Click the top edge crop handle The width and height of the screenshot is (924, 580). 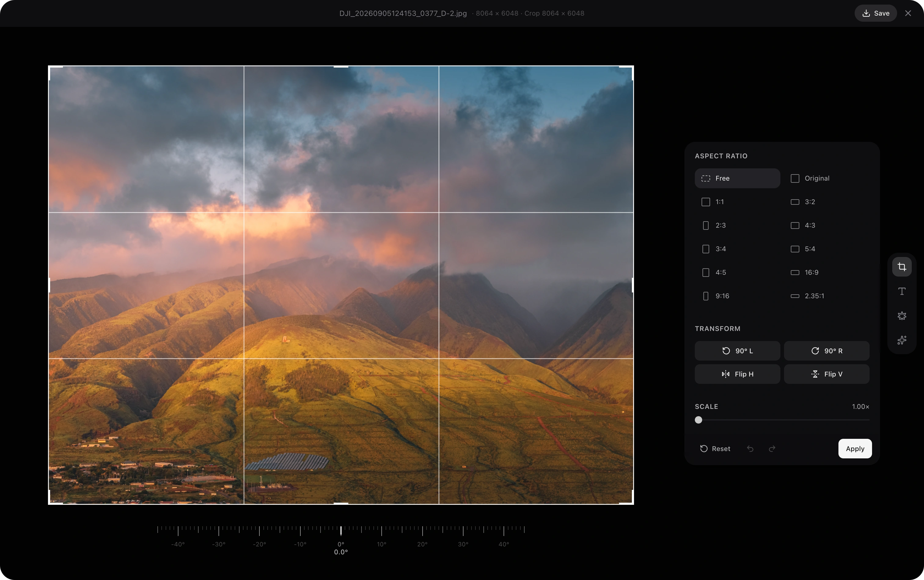[341, 67]
